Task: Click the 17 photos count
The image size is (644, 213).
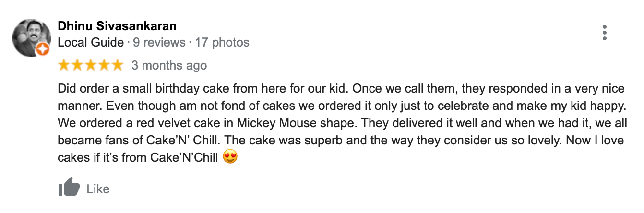Action: tap(222, 43)
